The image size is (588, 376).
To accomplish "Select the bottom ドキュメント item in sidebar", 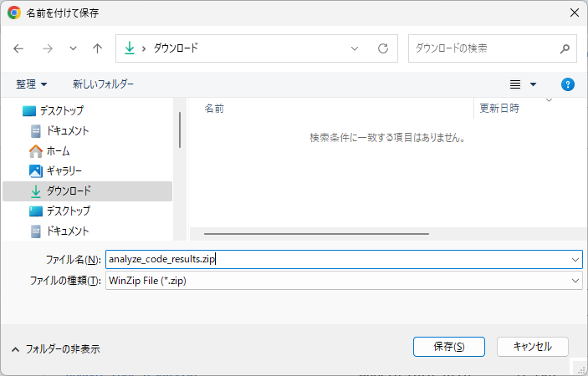I will click(x=60, y=231).
